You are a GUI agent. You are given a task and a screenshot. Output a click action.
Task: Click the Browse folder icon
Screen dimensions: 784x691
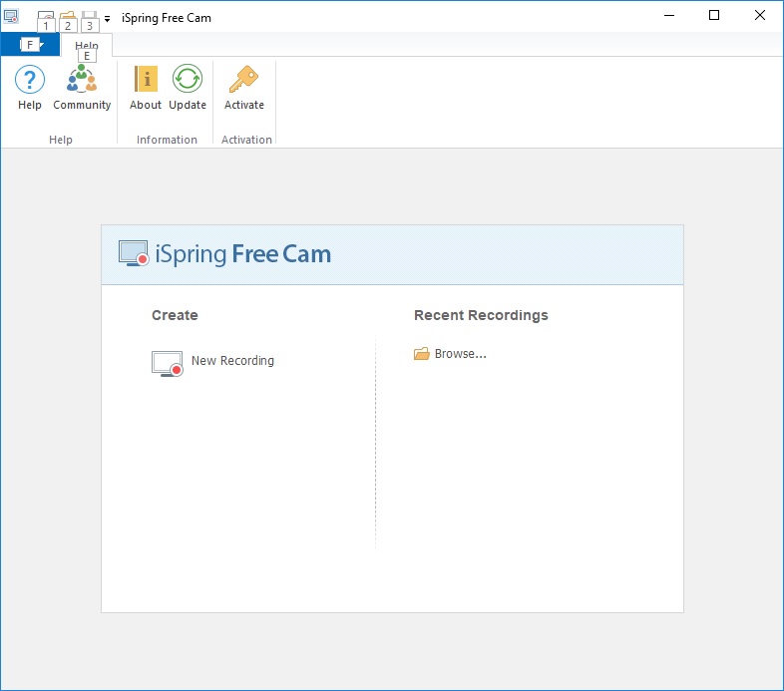(x=422, y=354)
